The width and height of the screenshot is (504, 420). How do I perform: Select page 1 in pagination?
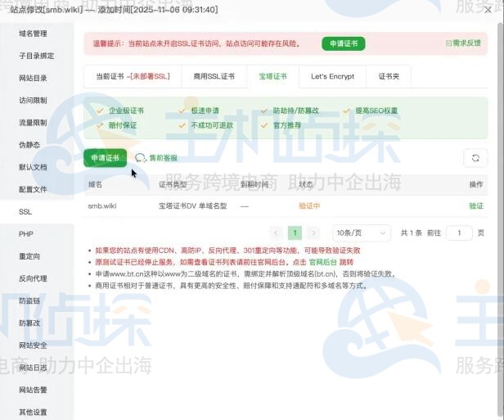tap(295, 233)
